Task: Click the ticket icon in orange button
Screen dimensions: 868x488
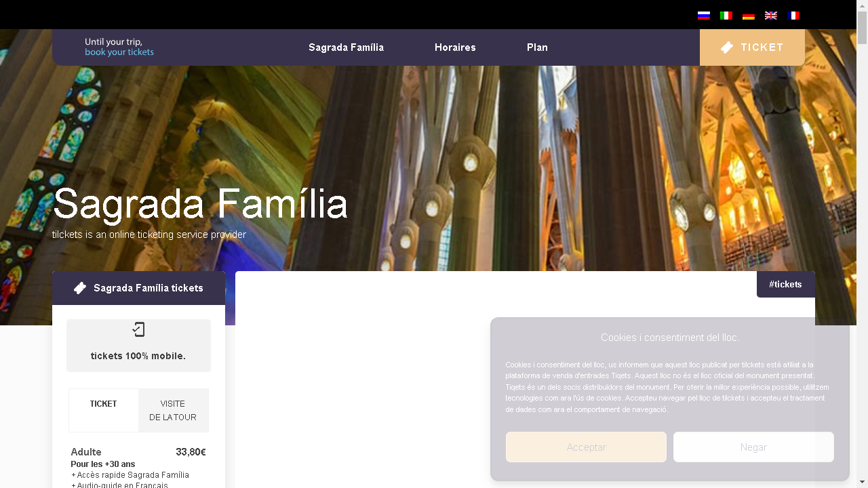Action: tap(727, 47)
